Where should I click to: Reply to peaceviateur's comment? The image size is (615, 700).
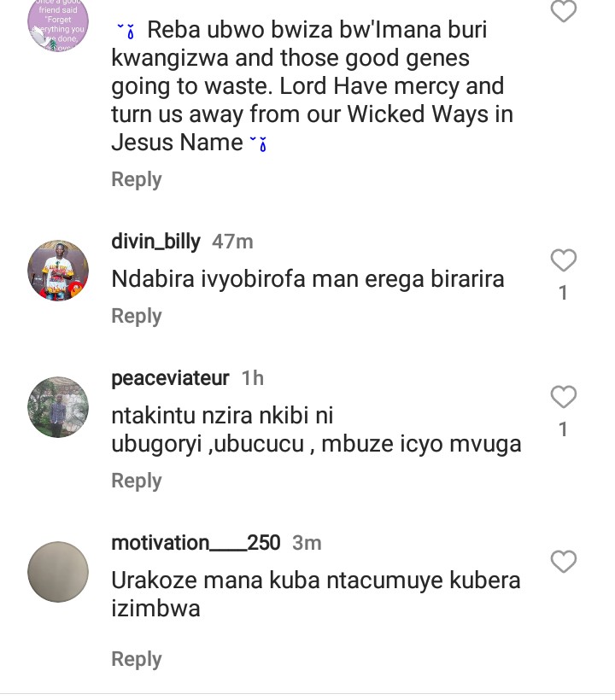[137, 481]
